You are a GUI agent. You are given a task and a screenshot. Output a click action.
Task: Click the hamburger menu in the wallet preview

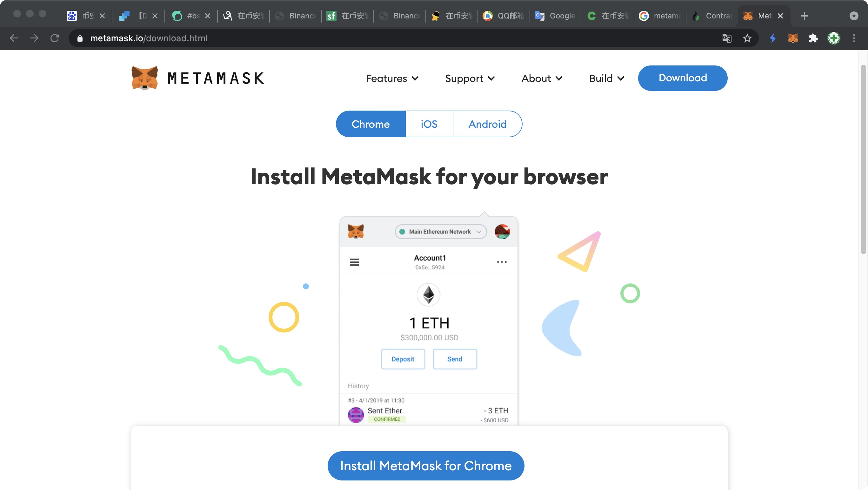pyautogui.click(x=355, y=262)
